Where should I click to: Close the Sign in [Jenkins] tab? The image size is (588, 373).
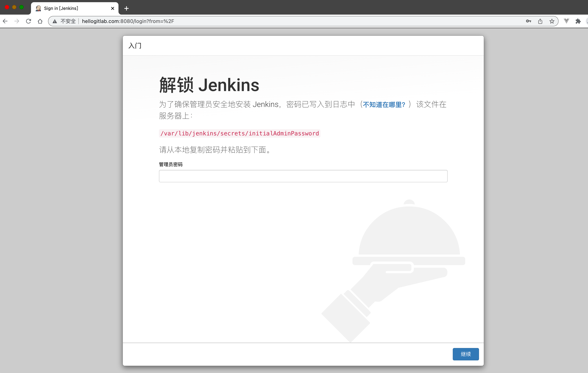(x=113, y=8)
